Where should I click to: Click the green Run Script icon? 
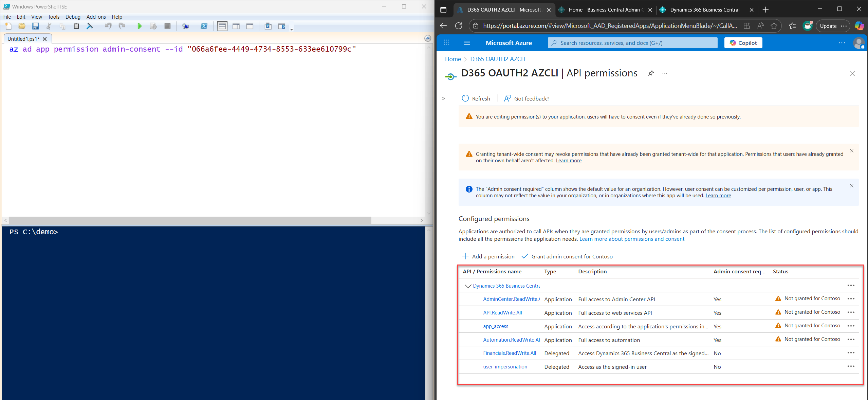tap(139, 26)
